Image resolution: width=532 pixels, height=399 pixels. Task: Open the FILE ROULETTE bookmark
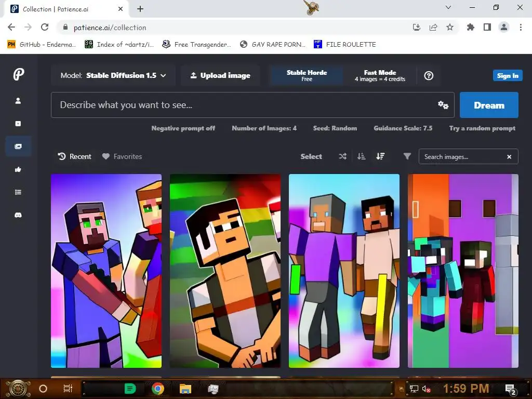click(x=345, y=45)
